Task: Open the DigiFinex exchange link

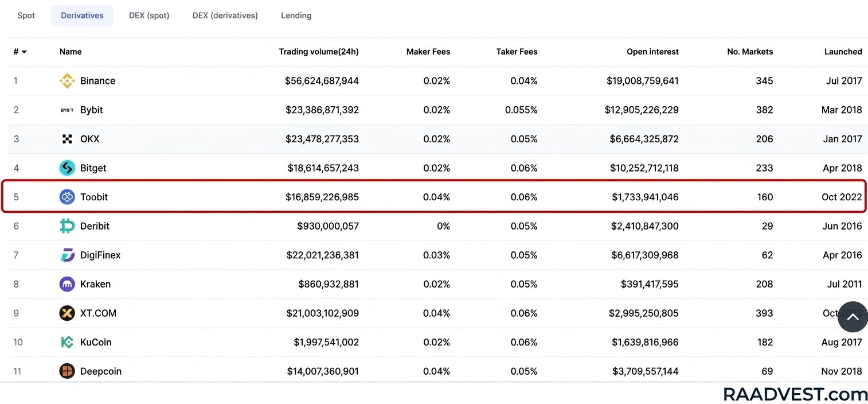Action: (100, 255)
